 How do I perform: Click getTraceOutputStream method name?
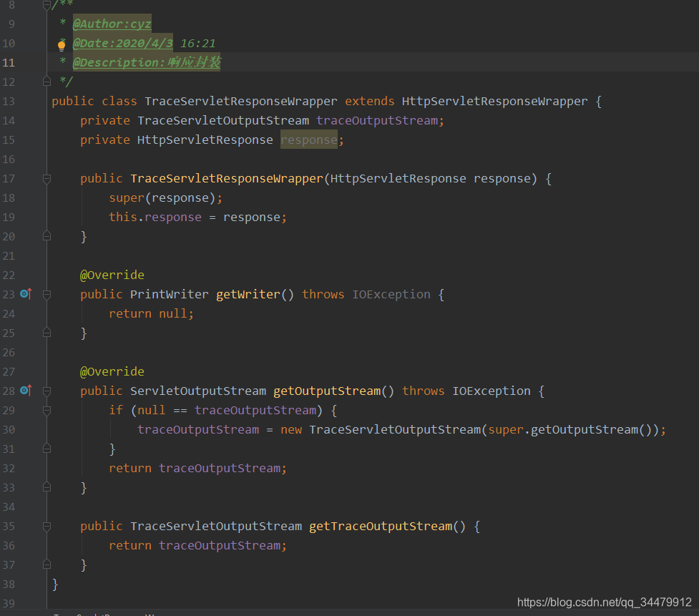coord(381,527)
